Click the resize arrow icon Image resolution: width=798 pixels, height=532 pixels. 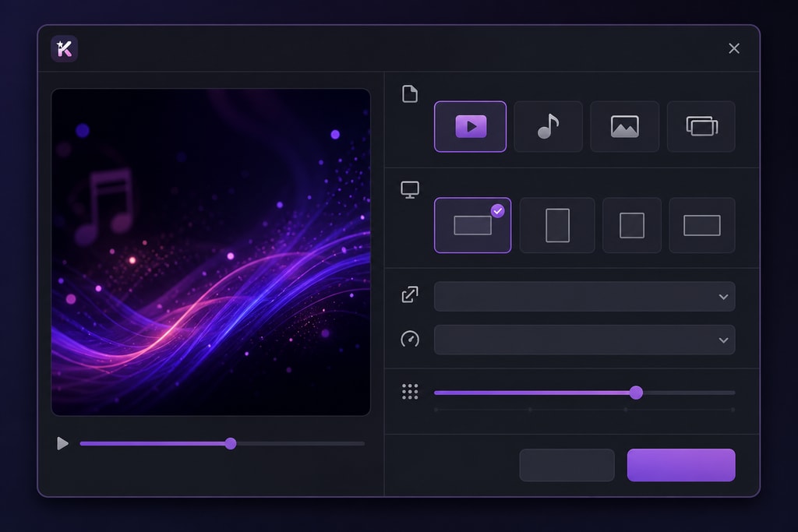(x=410, y=294)
